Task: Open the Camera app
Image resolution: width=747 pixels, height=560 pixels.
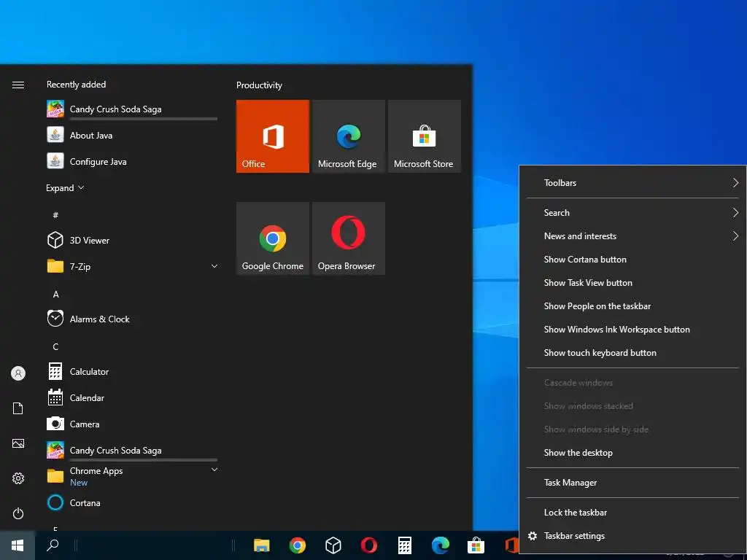Action: coord(132,424)
